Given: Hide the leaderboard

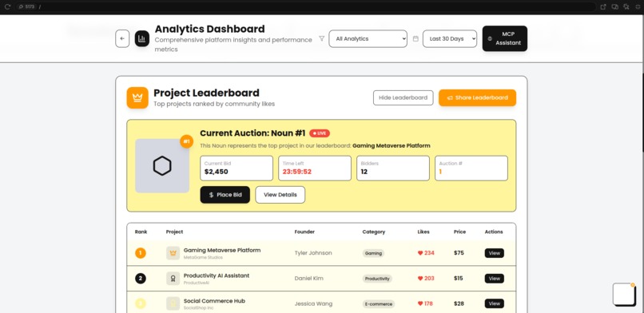Looking at the screenshot, I should tap(403, 97).
